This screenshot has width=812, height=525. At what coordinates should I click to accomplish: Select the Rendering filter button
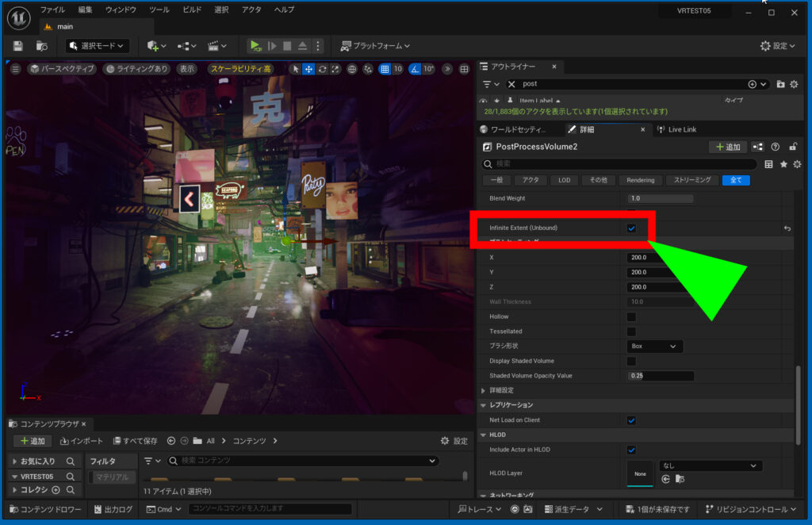point(640,180)
